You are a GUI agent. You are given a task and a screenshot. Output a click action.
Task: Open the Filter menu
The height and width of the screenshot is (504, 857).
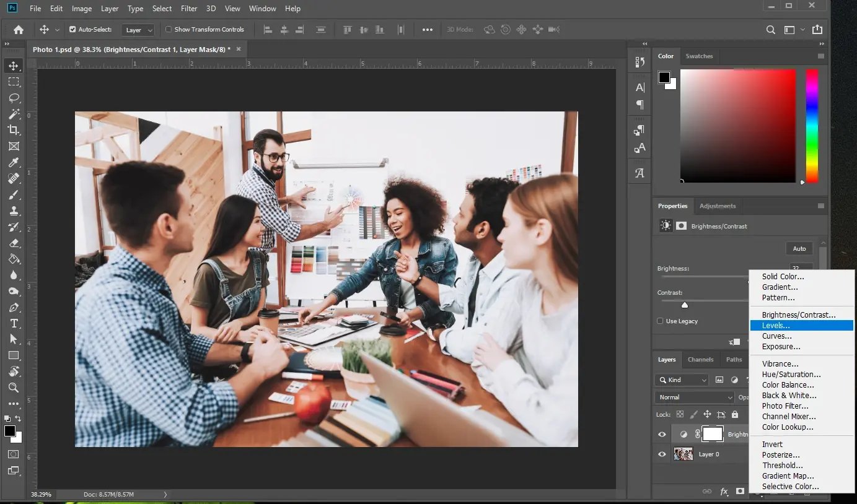[x=188, y=9]
